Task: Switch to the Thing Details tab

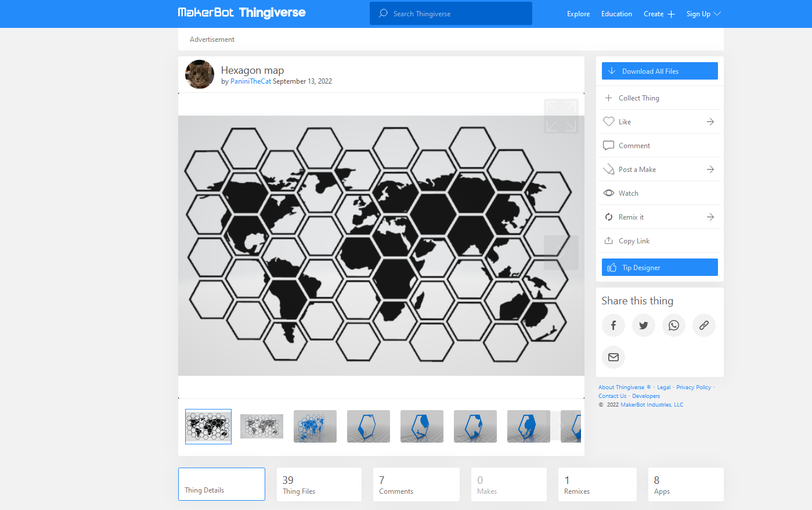Action: (222, 484)
